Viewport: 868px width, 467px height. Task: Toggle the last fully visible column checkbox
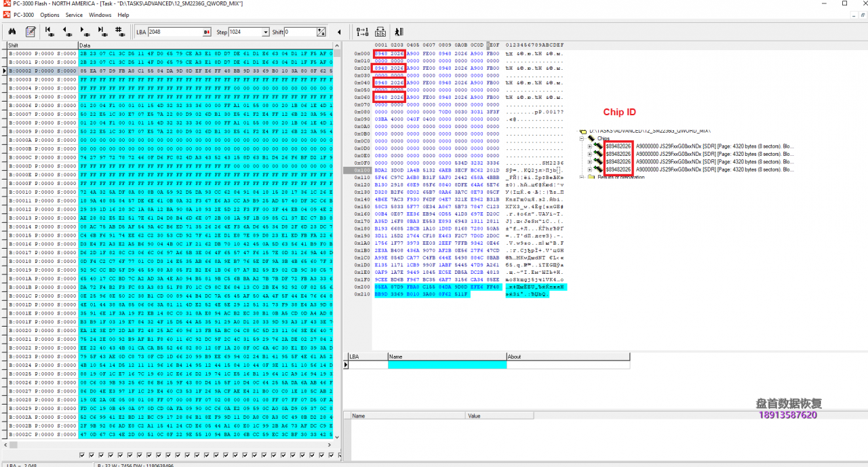(330, 455)
